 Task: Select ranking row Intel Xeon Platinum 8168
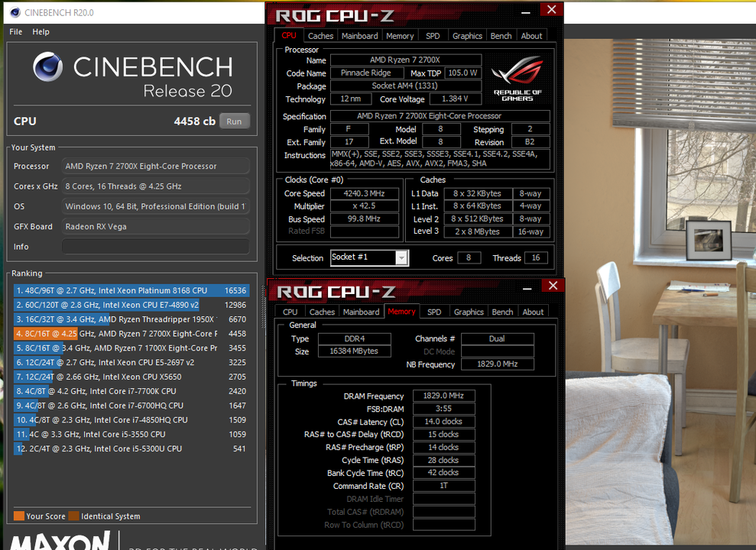pyautogui.click(x=131, y=290)
